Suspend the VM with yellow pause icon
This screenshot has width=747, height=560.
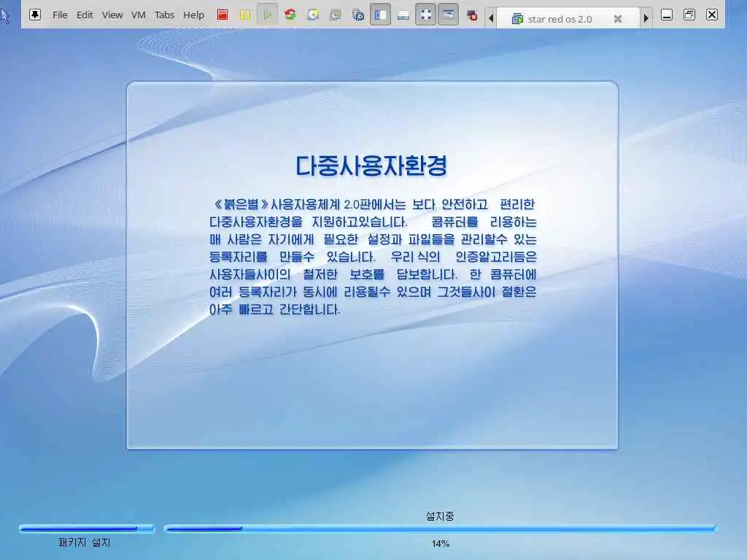tap(245, 15)
